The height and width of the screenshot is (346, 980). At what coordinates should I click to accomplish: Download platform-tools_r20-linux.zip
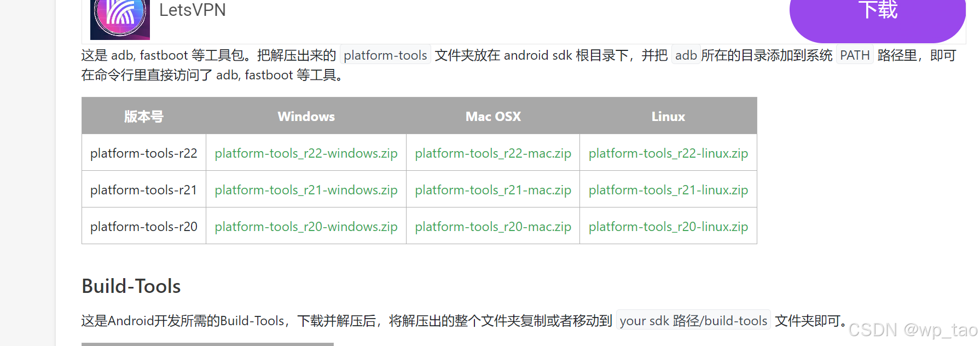[x=668, y=227]
